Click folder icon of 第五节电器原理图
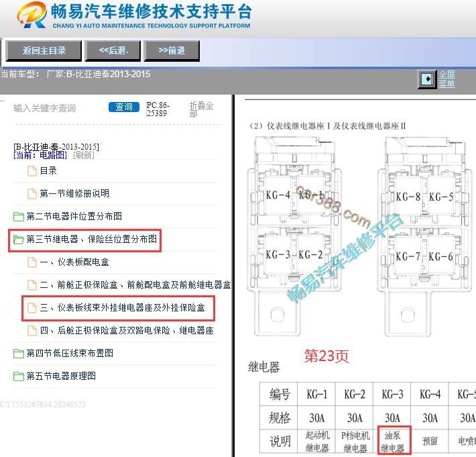 19,376
